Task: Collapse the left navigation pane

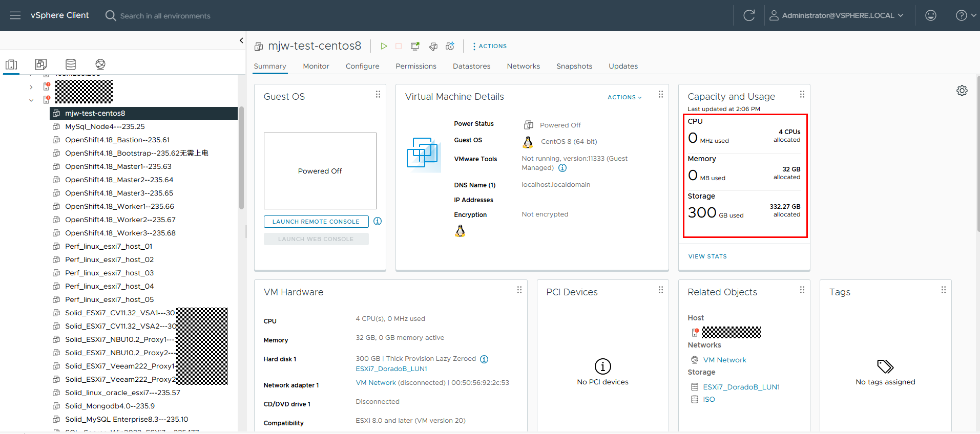Action: (x=241, y=40)
